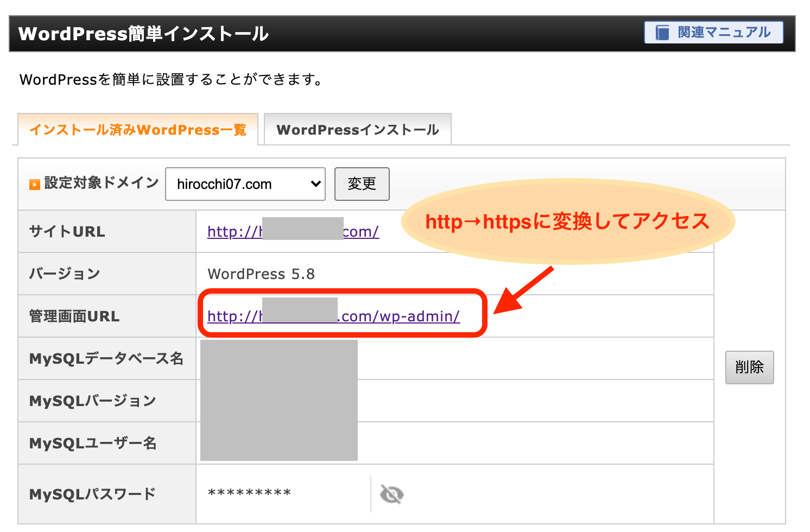Screen dimensions: 810x532
Task: Click the バージョン row label
Action: 65,274
